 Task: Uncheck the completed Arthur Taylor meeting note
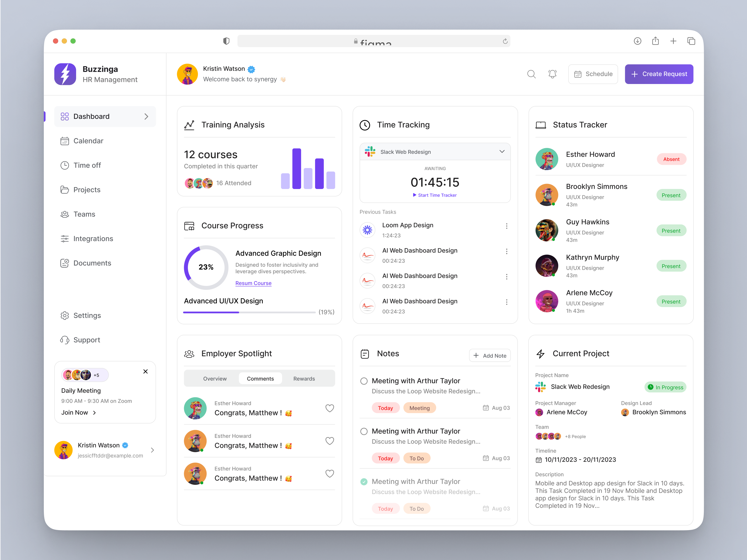tap(364, 482)
